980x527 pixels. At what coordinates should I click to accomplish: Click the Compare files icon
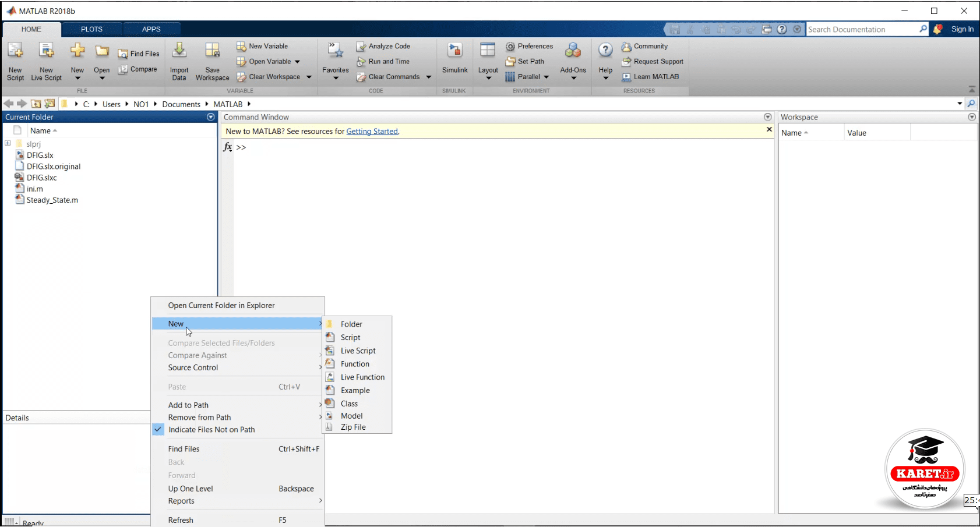123,69
